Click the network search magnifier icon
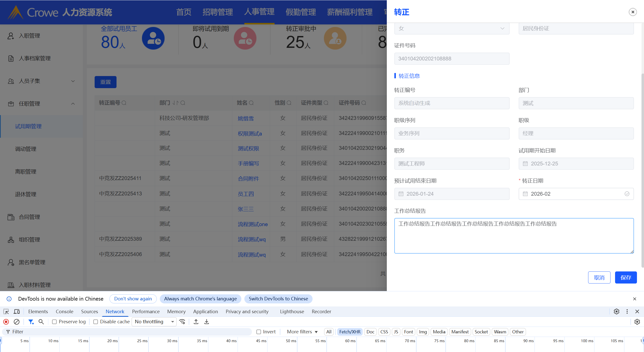 pos(41,322)
